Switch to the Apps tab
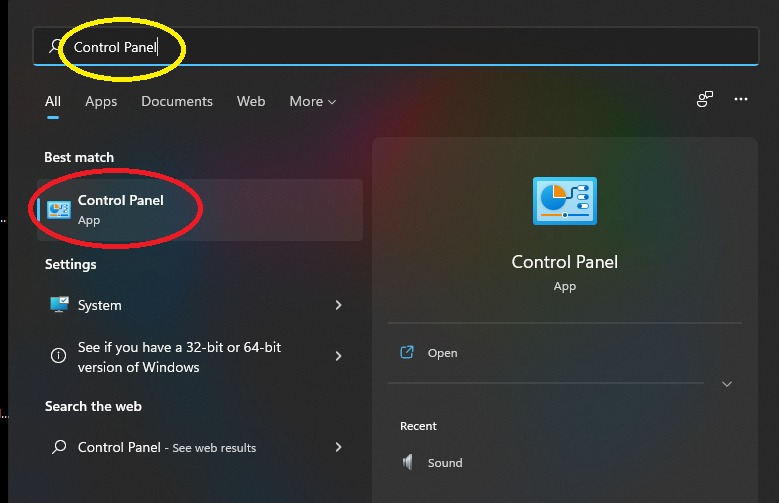 [x=101, y=101]
